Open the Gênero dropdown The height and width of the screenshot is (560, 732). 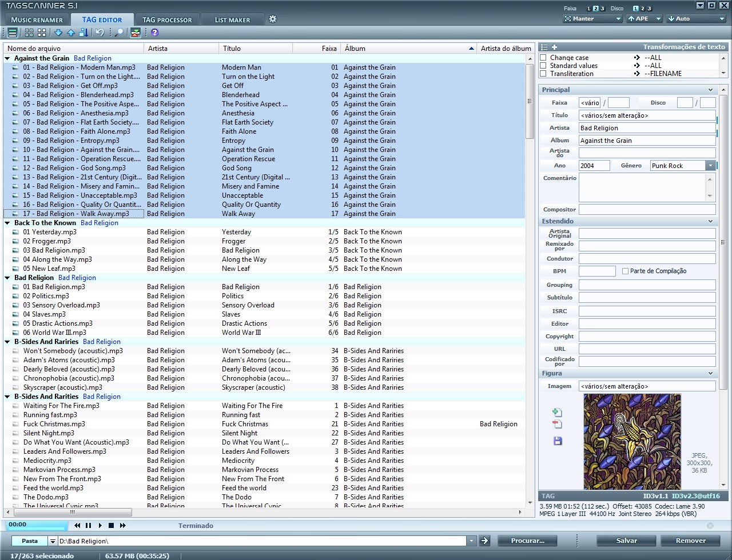[x=711, y=165]
